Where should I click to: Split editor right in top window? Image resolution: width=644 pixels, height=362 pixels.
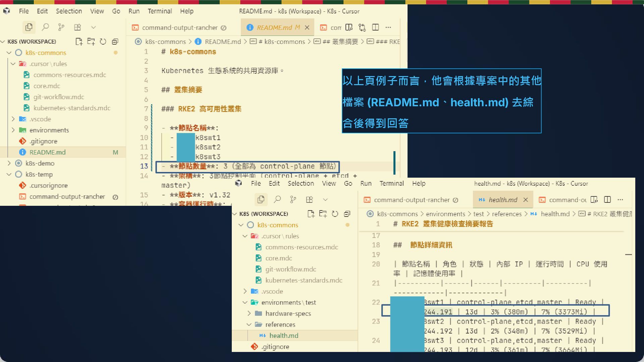(375, 27)
